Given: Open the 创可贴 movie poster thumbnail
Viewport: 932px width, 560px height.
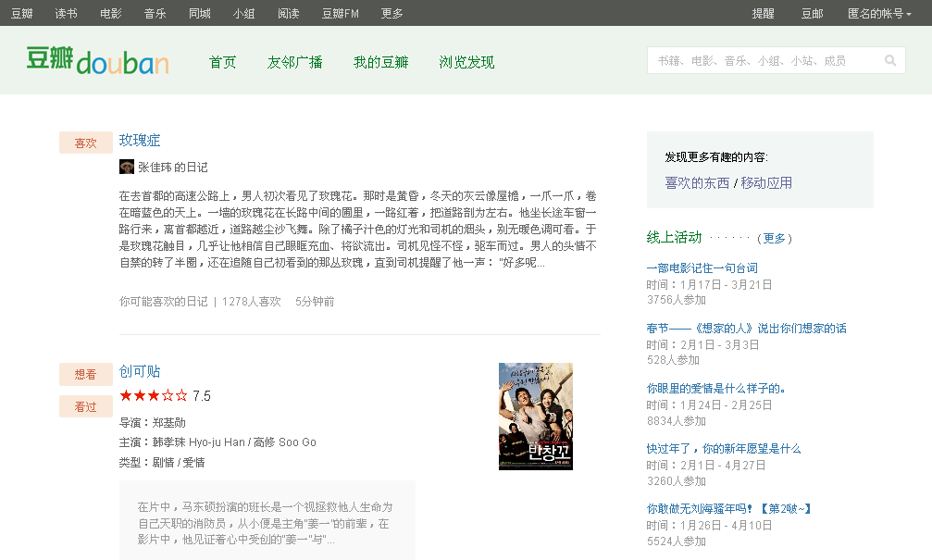Looking at the screenshot, I should pyautogui.click(x=535, y=416).
